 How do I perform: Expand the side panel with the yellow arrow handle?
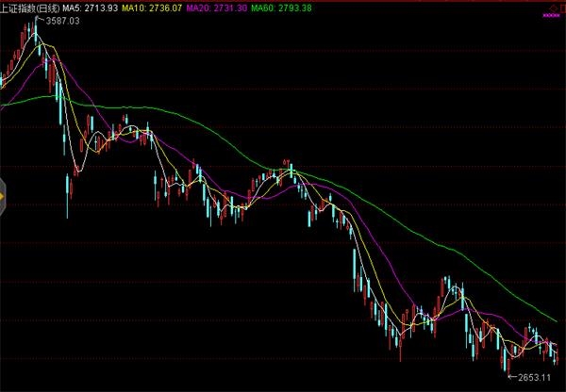click(x=3, y=197)
